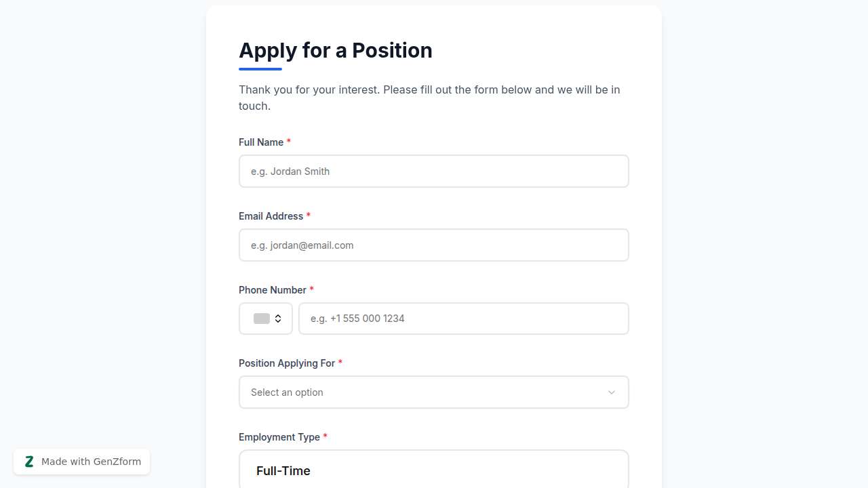Click the thank-you introduction text
Image resolution: width=868 pixels, height=488 pixels.
(x=429, y=98)
